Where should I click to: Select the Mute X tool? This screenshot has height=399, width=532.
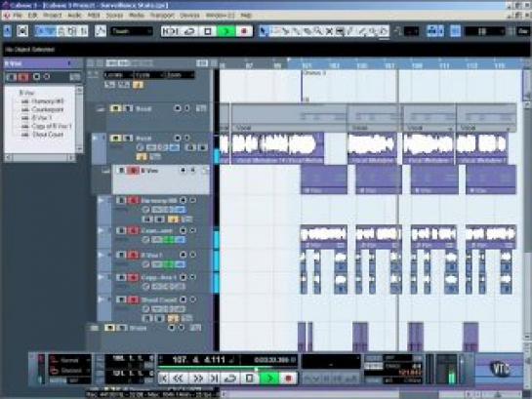(329, 31)
